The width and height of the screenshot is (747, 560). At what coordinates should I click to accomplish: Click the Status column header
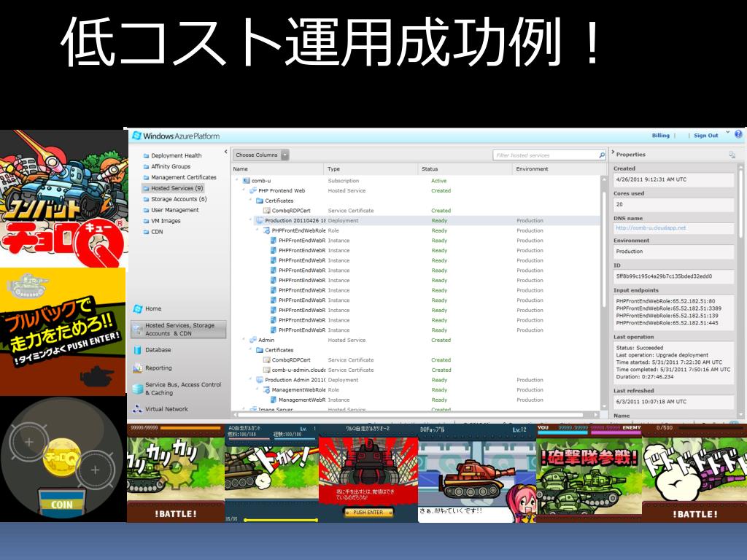click(x=465, y=169)
